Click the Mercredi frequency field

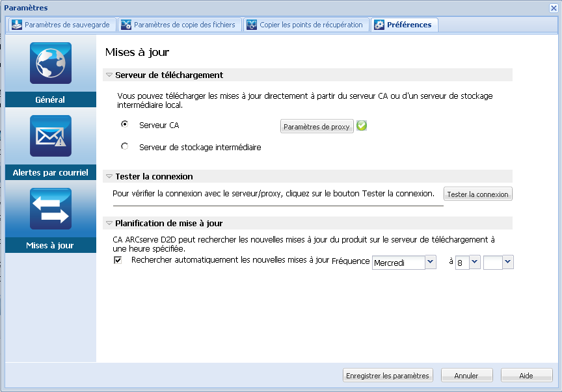tap(399, 263)
